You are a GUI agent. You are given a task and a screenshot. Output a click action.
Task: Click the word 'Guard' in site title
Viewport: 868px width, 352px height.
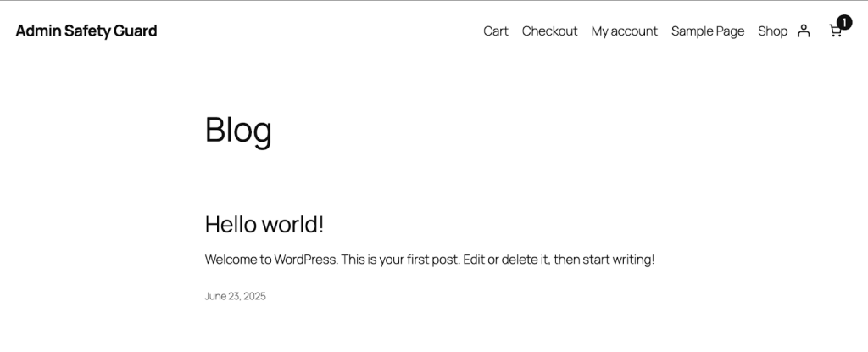point(136,31)
